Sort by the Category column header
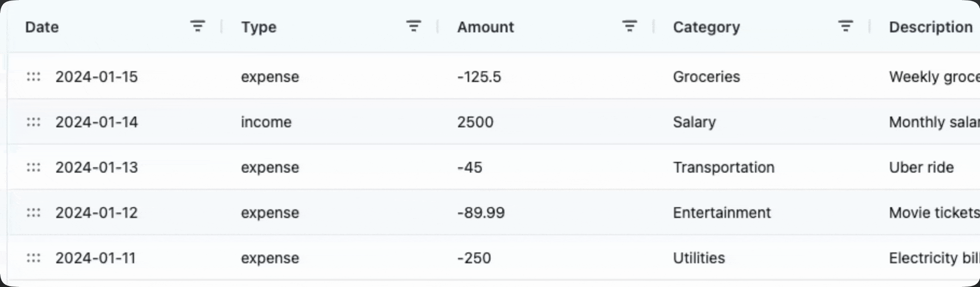The image size is (980, 287). point(706,27)
